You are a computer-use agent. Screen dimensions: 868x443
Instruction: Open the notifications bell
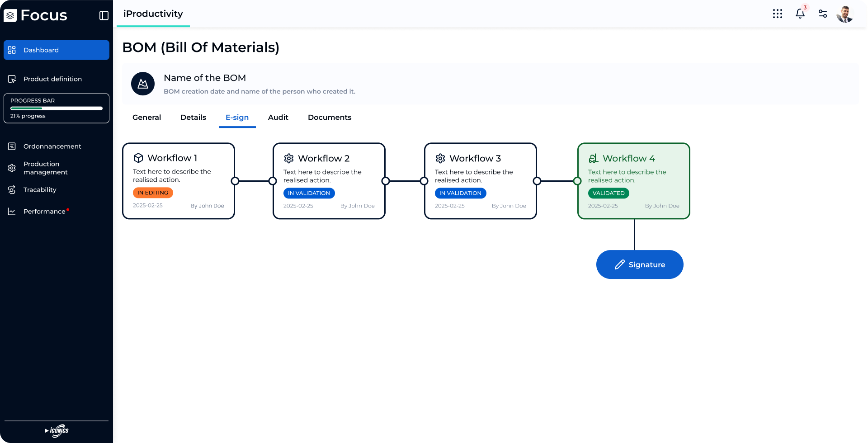pos(800,14)
